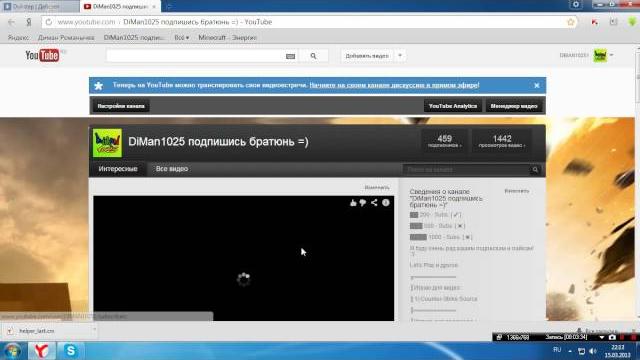Click the green download arrow extension icon

coord(632,22)
